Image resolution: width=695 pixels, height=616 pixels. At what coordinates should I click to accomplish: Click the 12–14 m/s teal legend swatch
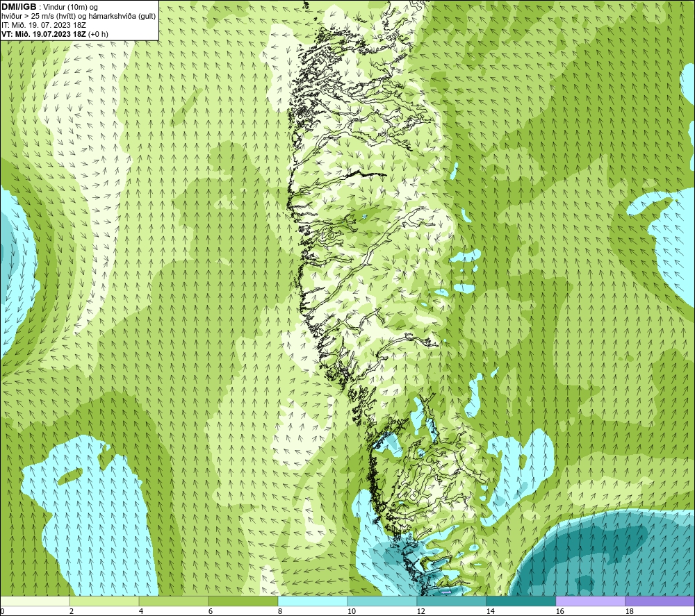click(x=452, y=601)
